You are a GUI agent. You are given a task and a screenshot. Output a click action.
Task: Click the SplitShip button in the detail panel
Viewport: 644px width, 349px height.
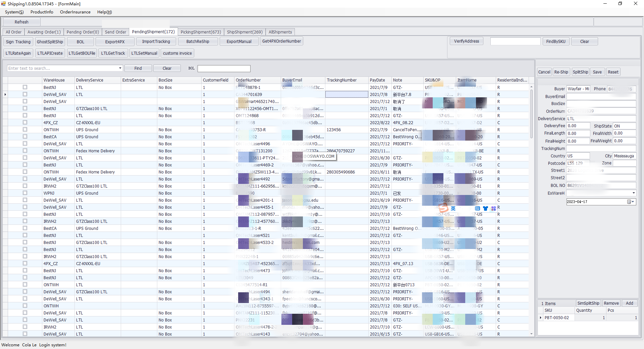click(580, 72)
